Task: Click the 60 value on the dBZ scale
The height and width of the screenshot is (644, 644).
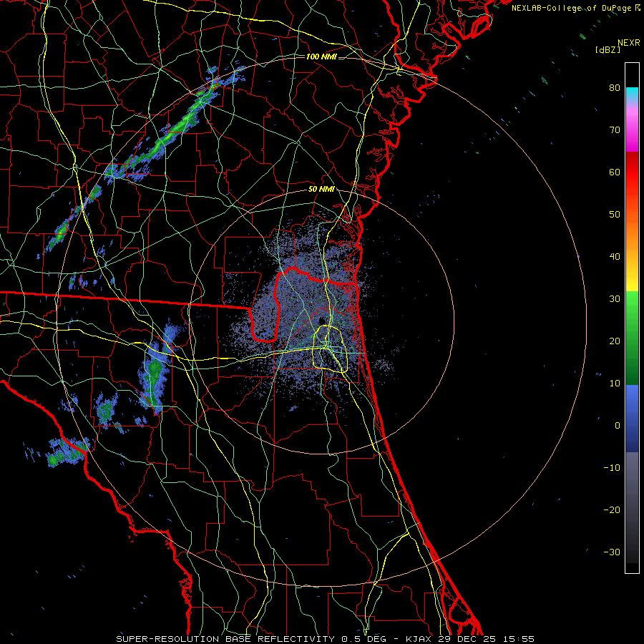Action: pyautogui.click(x=615, y=172)
